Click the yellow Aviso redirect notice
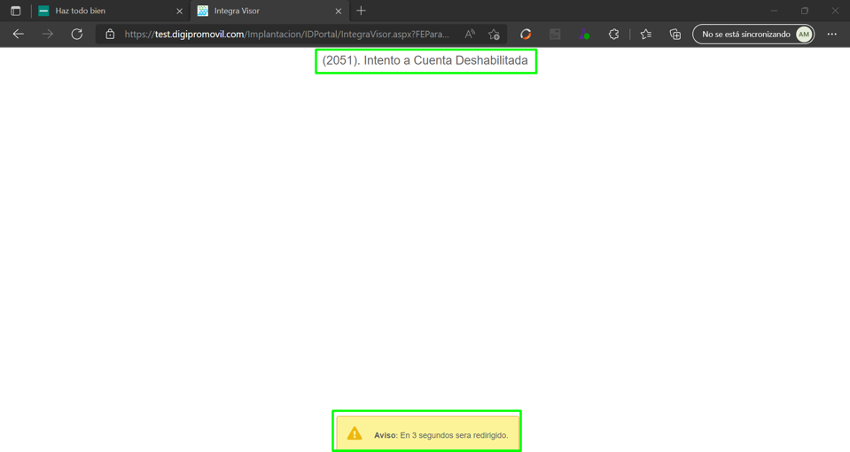The image size is (850, 452). pyautogui.click(x=427, y=434)
